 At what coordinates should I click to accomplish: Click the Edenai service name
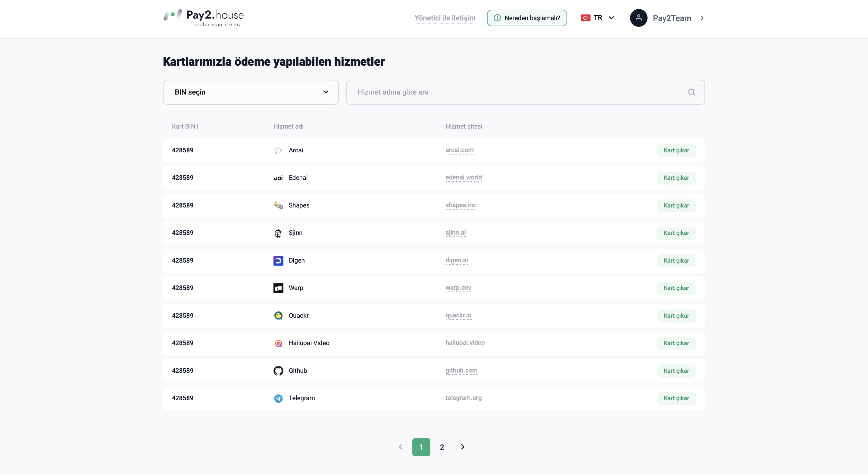pyautogui.click(x=298, y=178)
